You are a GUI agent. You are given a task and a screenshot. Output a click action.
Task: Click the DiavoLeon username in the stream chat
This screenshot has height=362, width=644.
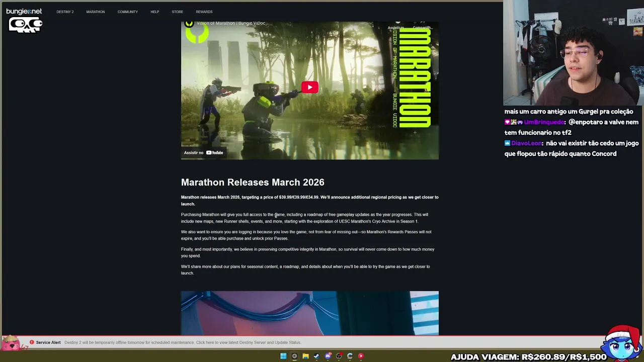pyautogui.click(x=526, y=143)
